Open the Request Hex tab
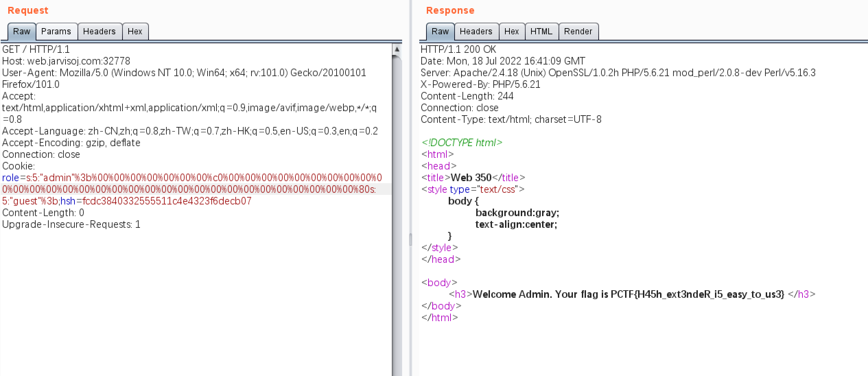 point(135,32)
